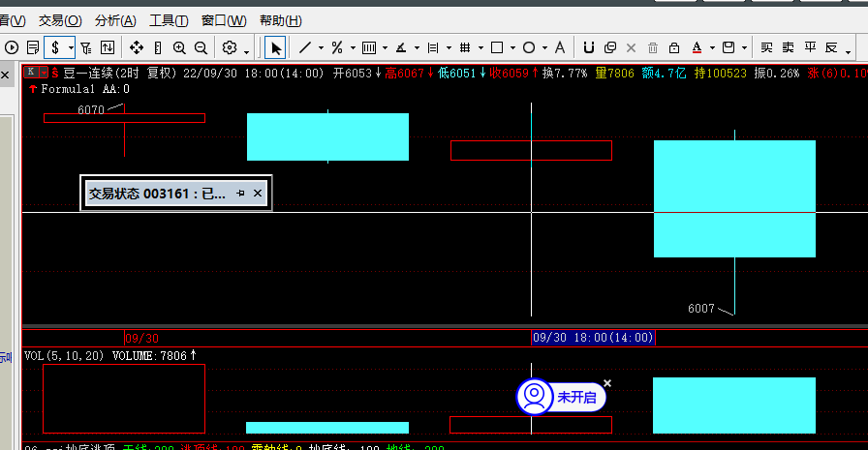The width and height of the screenshot is (868, 450).
Task: Toggle the lock drawings padlock icon
Action: pos(673,48)
